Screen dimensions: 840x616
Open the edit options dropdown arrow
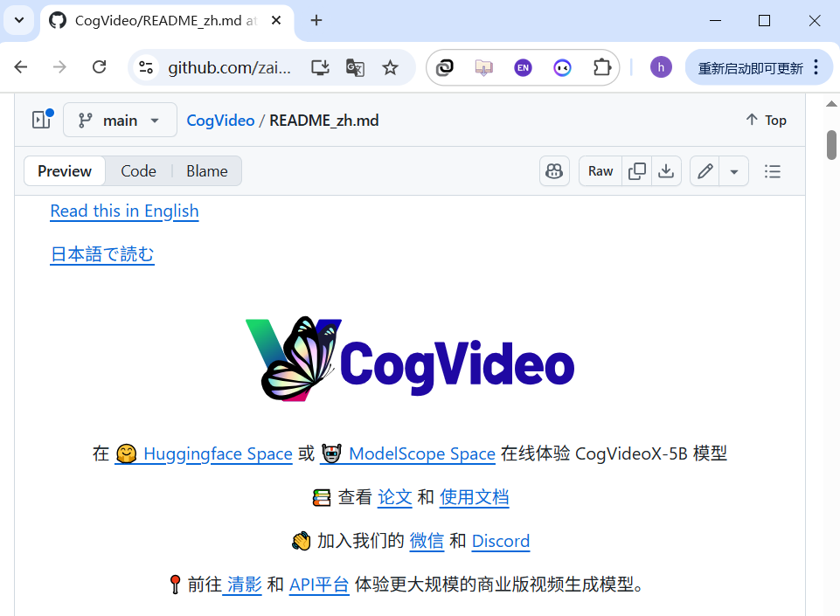click(733, 170)
